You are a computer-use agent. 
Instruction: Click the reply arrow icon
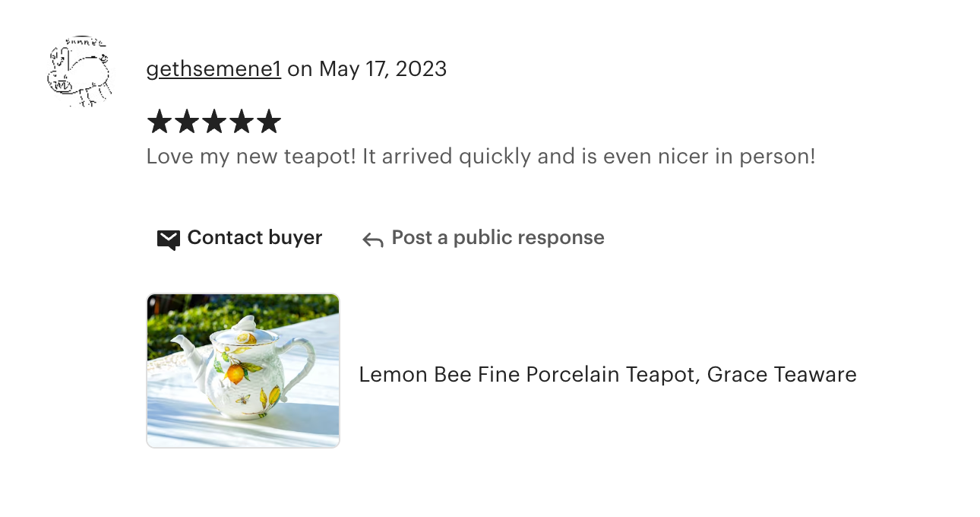[x=372, y=240]
